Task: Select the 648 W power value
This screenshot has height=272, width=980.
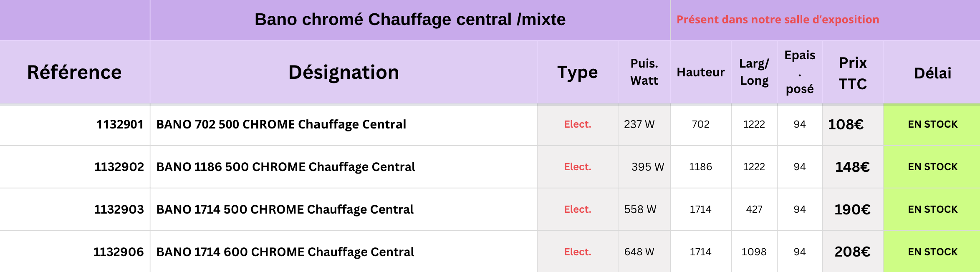Action: 639,252
